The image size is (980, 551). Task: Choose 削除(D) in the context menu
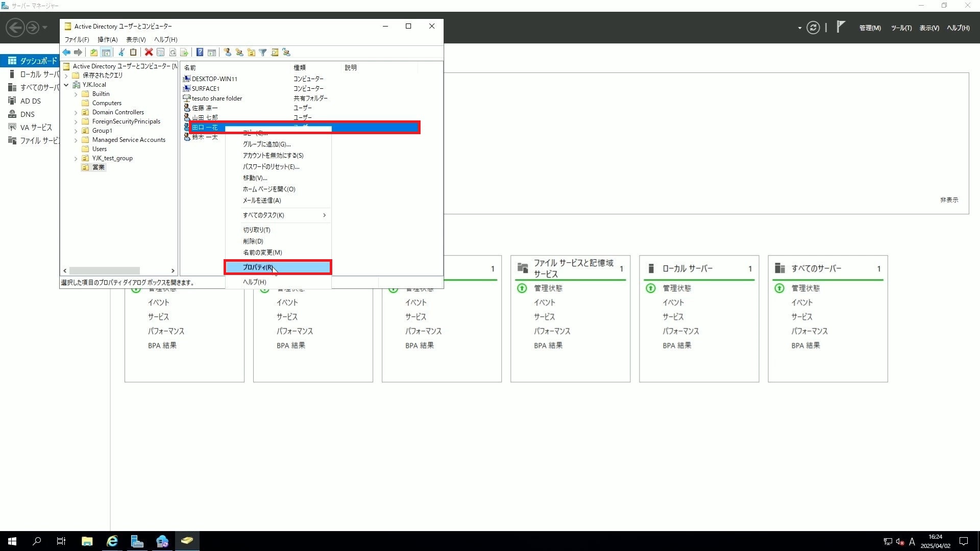[x=278, y=241]
